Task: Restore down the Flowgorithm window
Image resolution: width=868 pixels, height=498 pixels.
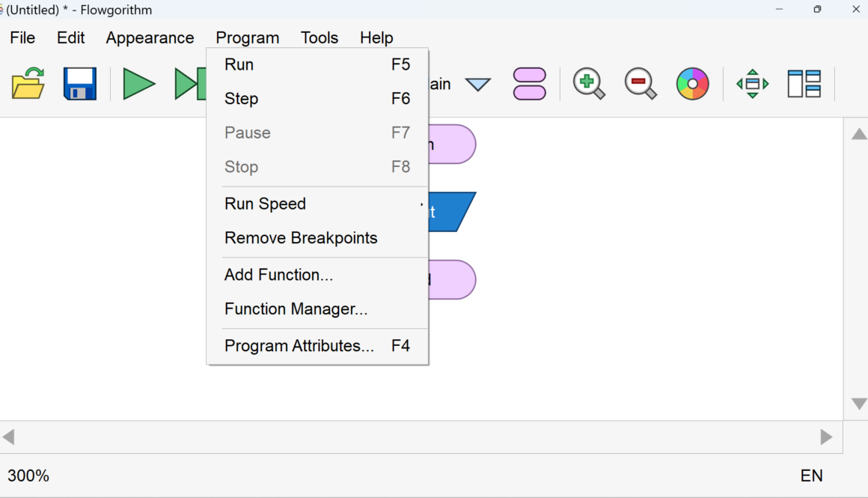Action: [x=818, y=10]
